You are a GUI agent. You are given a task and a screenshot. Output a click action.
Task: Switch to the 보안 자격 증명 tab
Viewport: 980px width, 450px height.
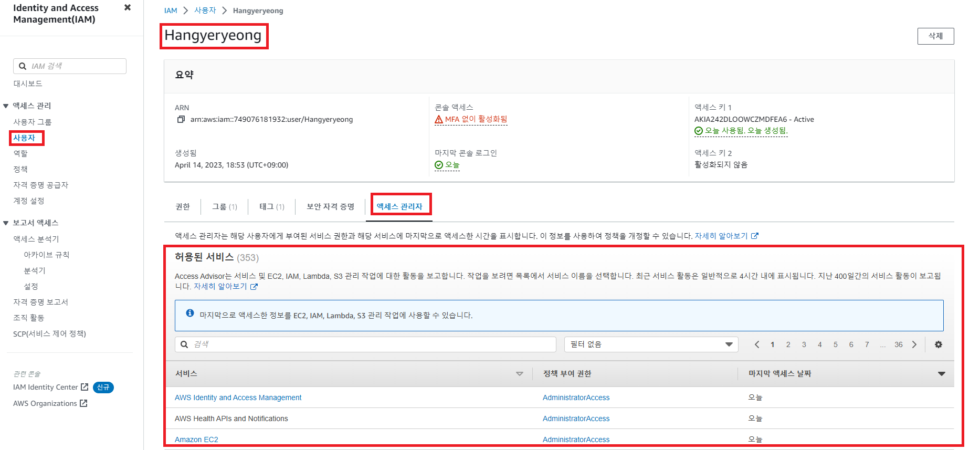(331, 206)
